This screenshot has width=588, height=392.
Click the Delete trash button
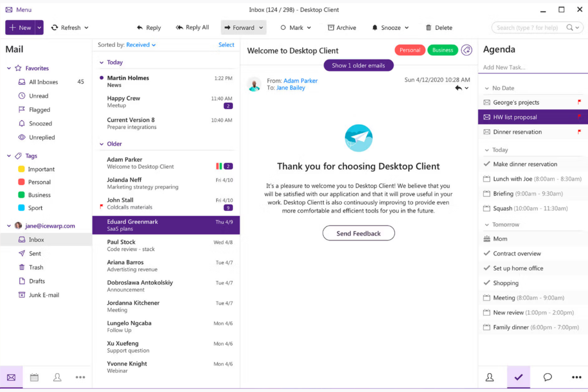(x=439, y=27)
